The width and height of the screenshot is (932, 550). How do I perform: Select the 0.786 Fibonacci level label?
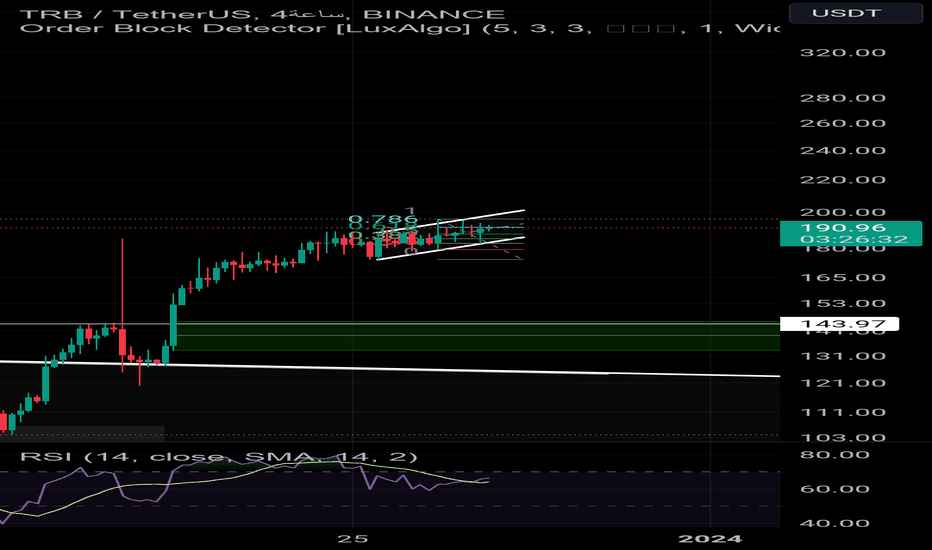383,219
